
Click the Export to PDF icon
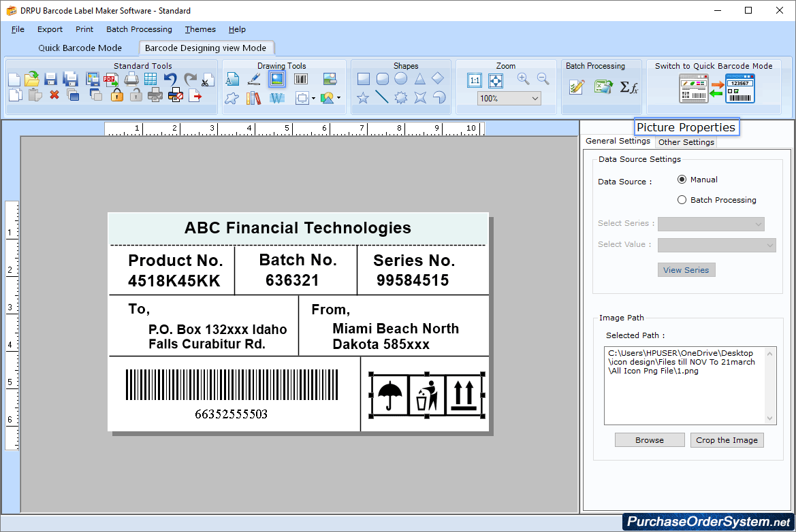[111, 80]
